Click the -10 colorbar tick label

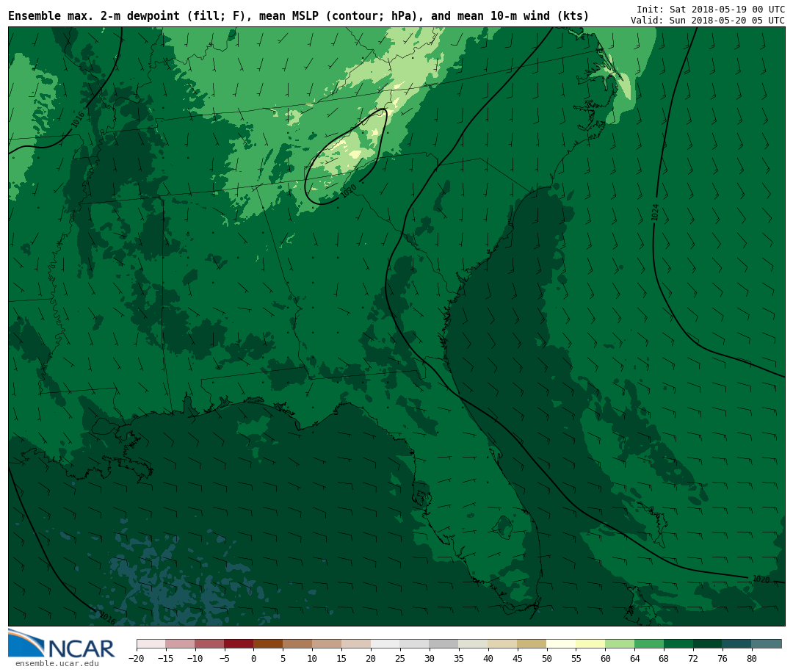tap(195, 658)
